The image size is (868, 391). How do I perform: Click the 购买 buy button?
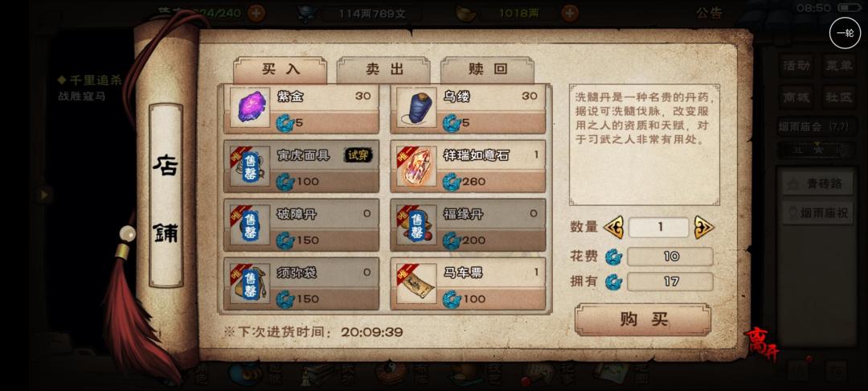pos(643,319)
